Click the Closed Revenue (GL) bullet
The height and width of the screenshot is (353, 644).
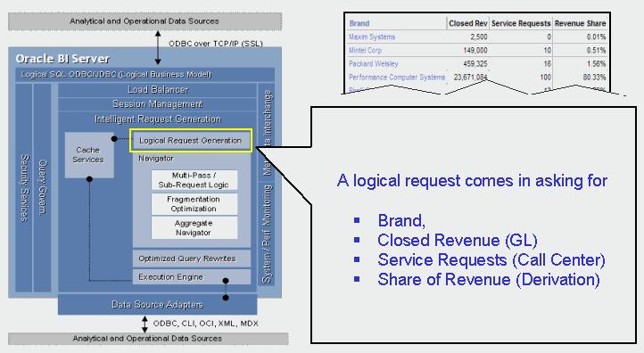pos(457,241)
